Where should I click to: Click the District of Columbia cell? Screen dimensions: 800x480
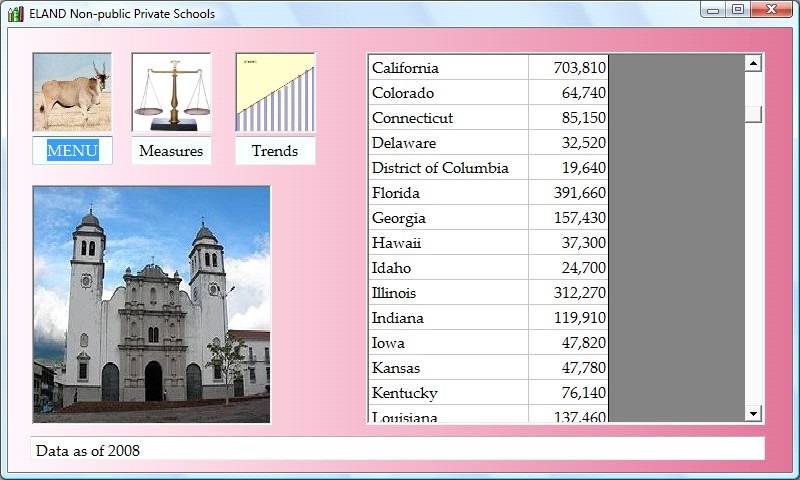[448, 168]
